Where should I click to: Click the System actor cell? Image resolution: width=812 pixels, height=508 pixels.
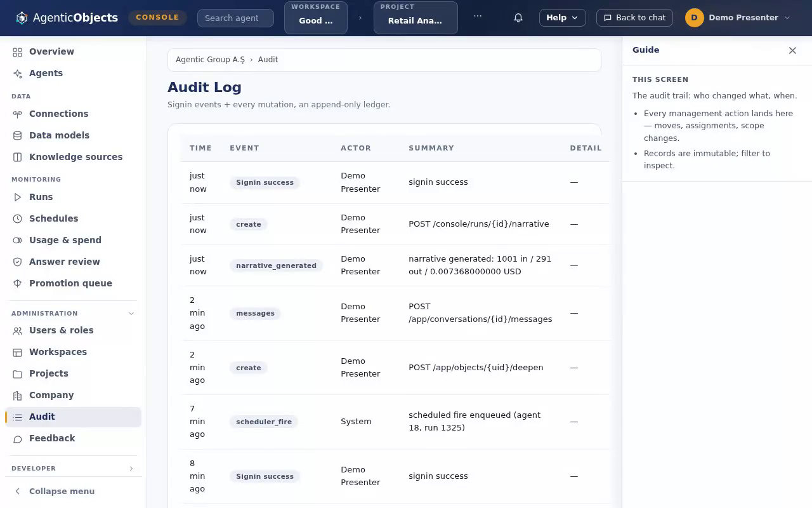(356, 422)
